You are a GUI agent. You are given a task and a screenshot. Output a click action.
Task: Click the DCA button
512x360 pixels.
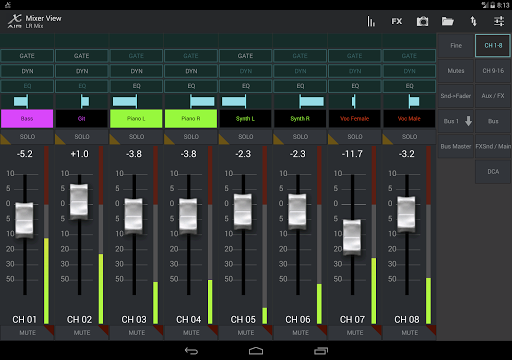493,172
